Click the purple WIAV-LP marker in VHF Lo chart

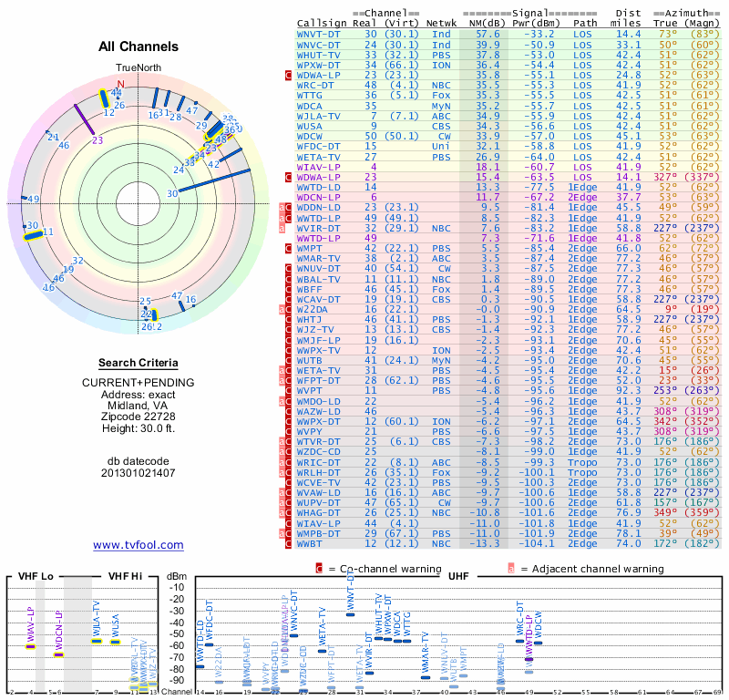[30, 646]
